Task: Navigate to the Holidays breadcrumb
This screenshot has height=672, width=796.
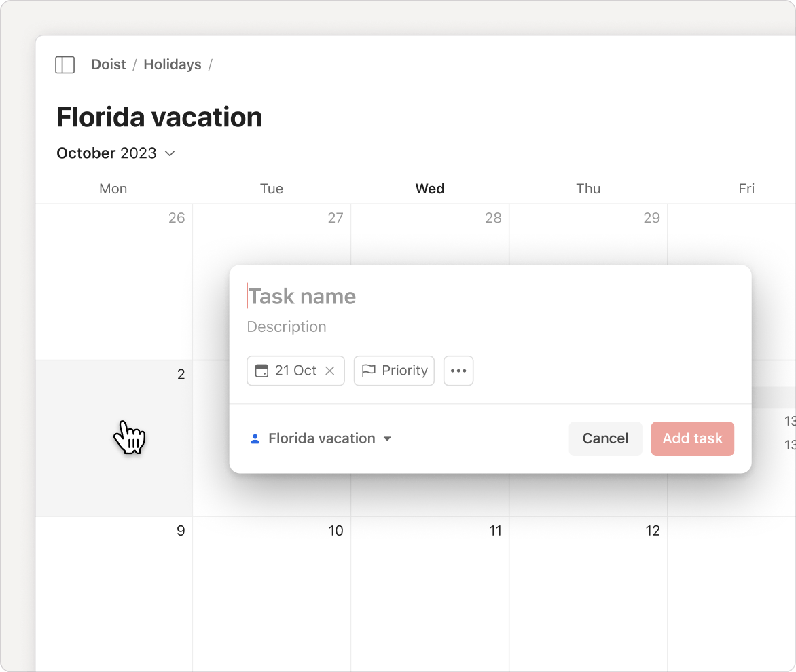Action: 172,64
